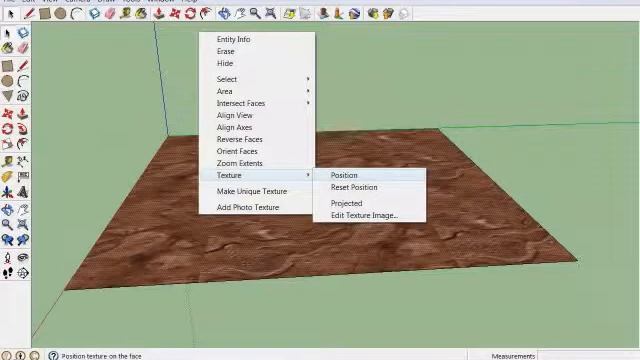Click the Previous view icon in left toolset
The height and width of the screenshot is (360, 640).
(x=7, y=240)
